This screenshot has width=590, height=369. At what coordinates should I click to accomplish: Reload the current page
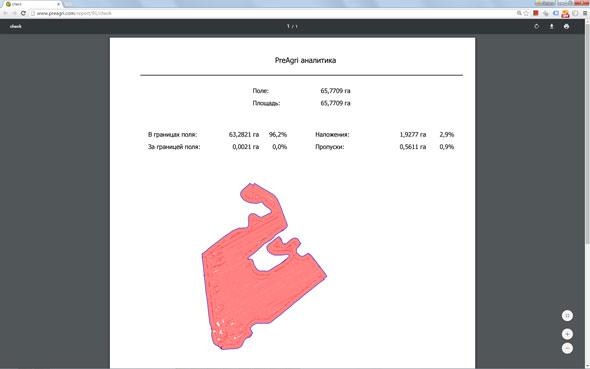click(23, 13)
